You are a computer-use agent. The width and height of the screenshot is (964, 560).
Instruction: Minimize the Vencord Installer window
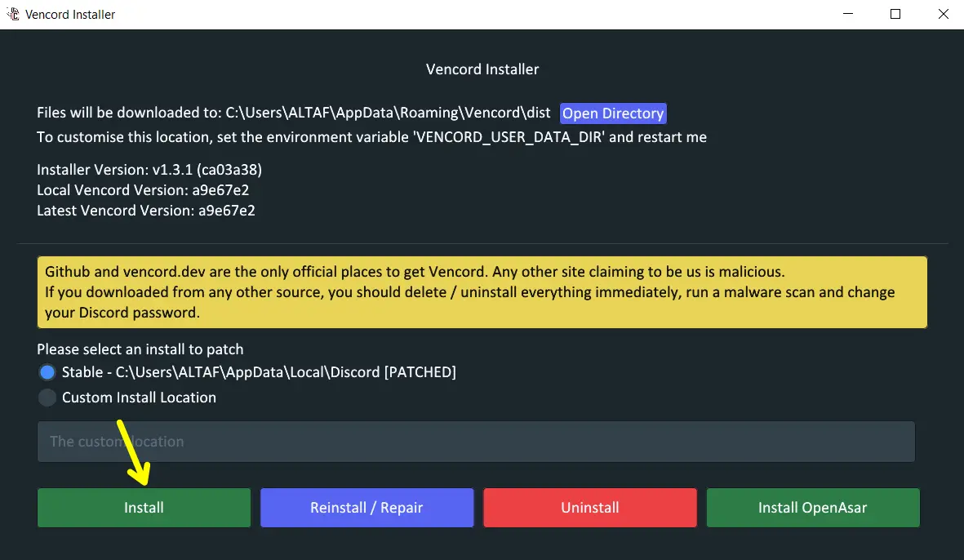(847, 14)
